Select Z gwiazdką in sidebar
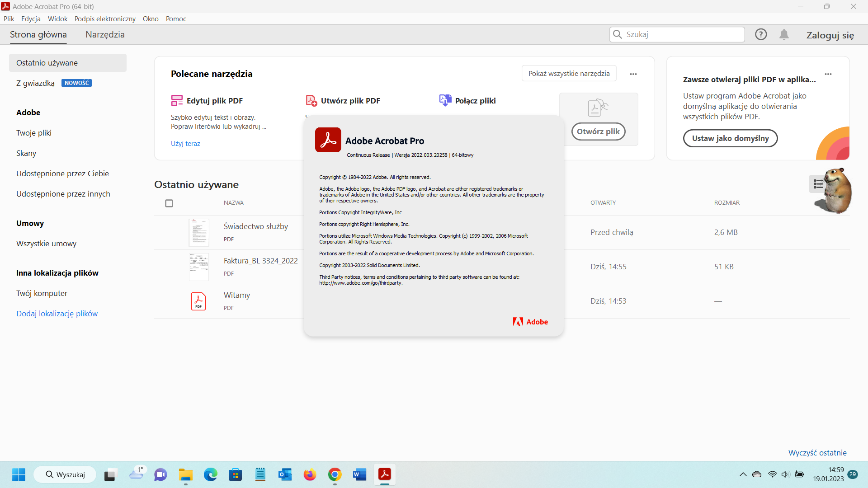Screen dimensions: 868x488 35,83
